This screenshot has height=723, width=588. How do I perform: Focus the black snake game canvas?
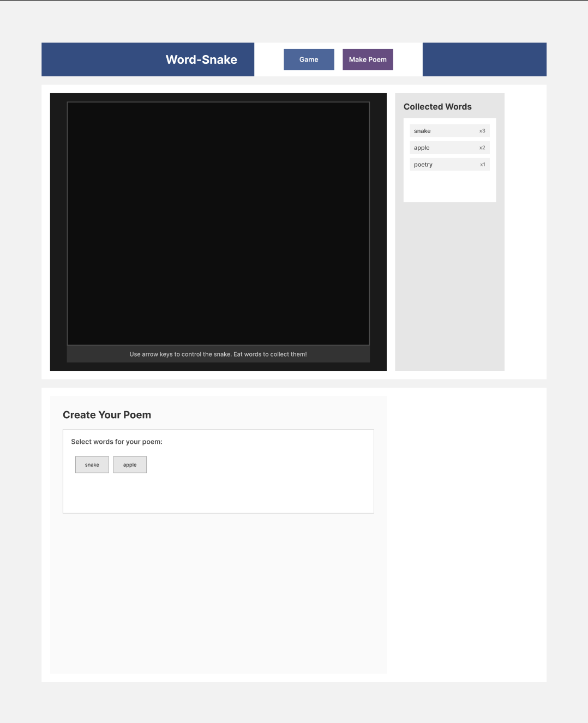[218, 223]
